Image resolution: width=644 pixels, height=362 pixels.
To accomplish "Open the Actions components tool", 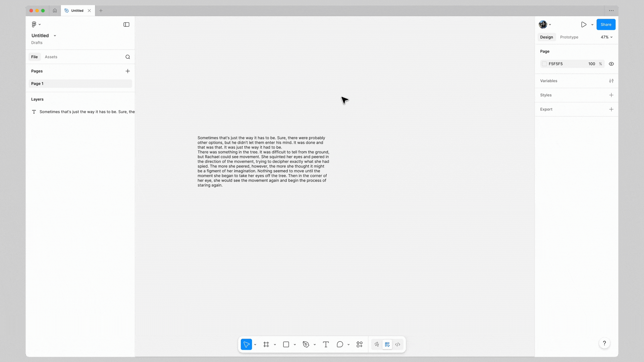I will pyautogui.click(x=360, y=344).
